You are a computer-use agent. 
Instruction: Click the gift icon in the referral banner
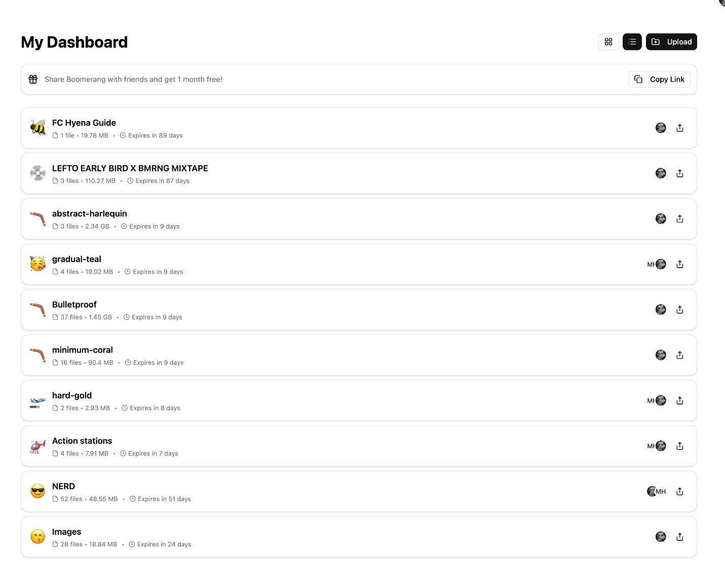(x=33, y=79)
